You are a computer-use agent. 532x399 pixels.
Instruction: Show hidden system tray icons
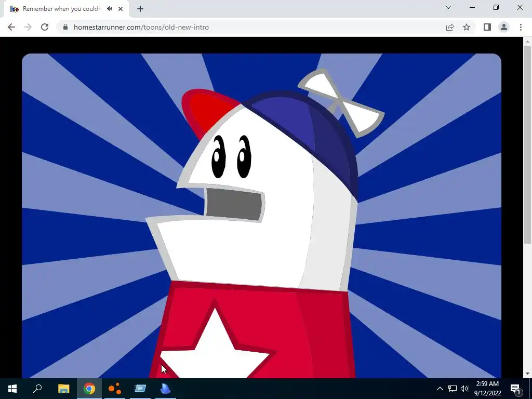tap(440, 389)
